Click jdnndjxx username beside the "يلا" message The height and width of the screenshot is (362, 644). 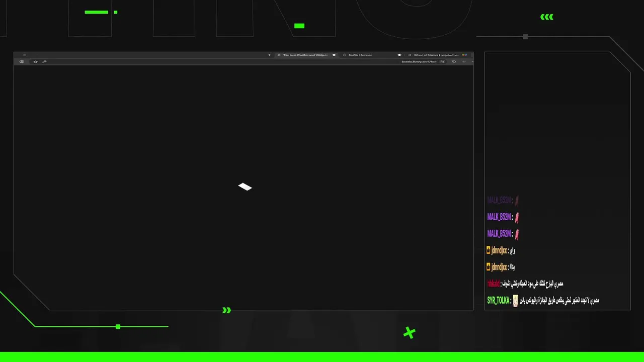pos(500,267)
